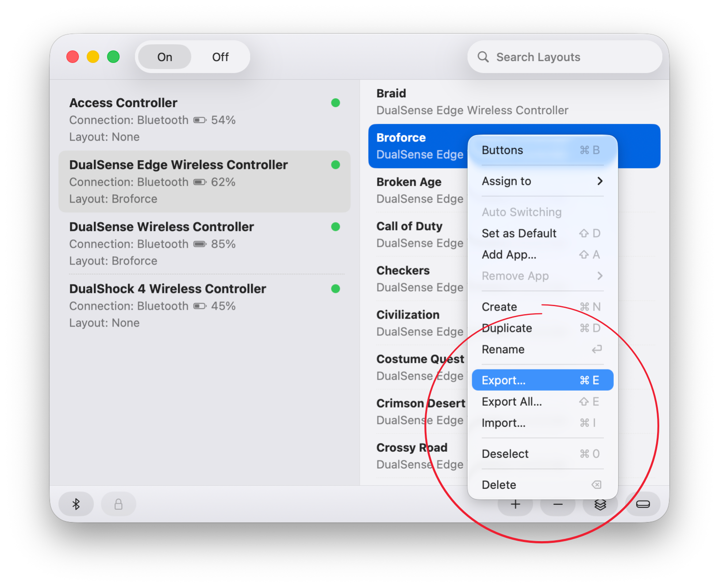Expand the Assign to submenu arrow
The image size is (719, 588).
pyautogui.click(x=600, y=181)
